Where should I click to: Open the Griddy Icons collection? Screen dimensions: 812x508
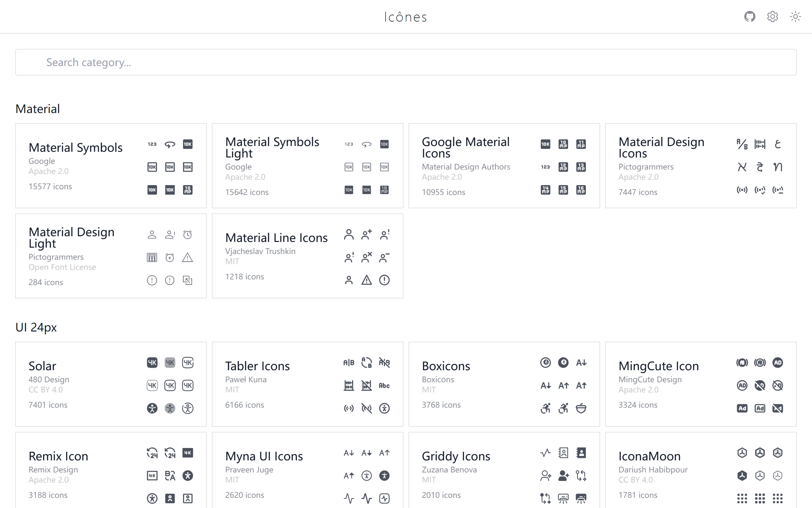tap(504, 470)
